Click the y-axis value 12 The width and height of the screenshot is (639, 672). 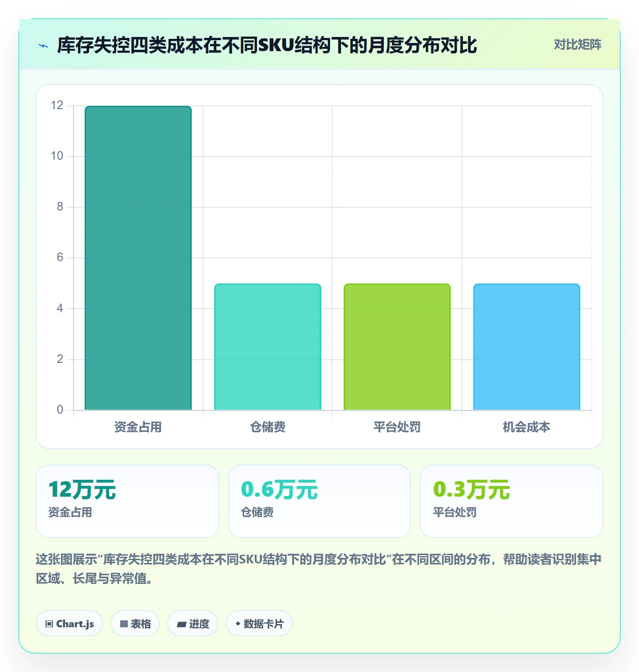click(x=57, y=105)
